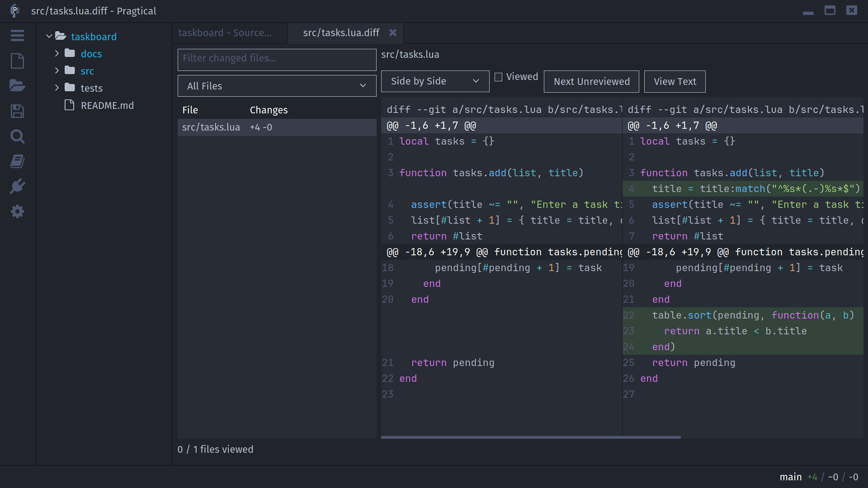This screenshot has width=868, height=488.
Task: Collapse the taskboard root folder
Action: [x=49, y=36]
